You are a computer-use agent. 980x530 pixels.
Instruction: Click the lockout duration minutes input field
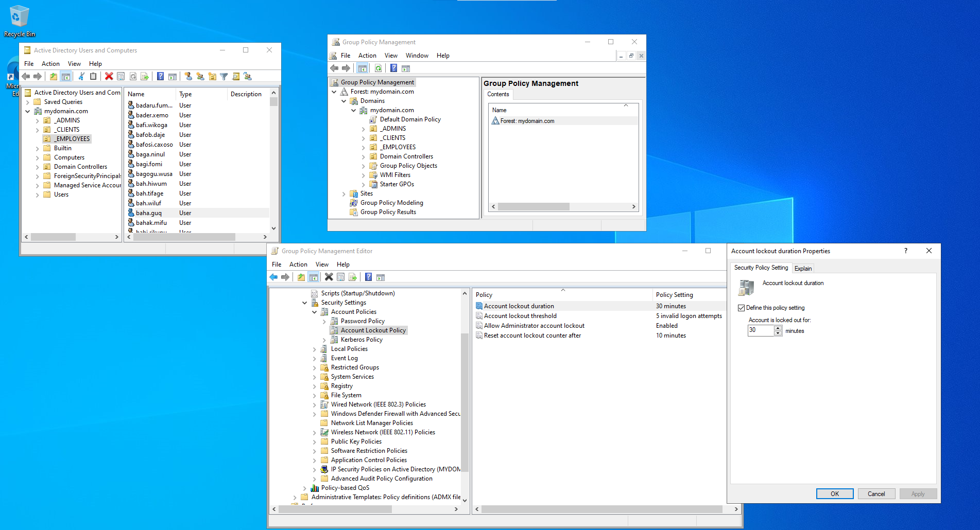(761, 330)
